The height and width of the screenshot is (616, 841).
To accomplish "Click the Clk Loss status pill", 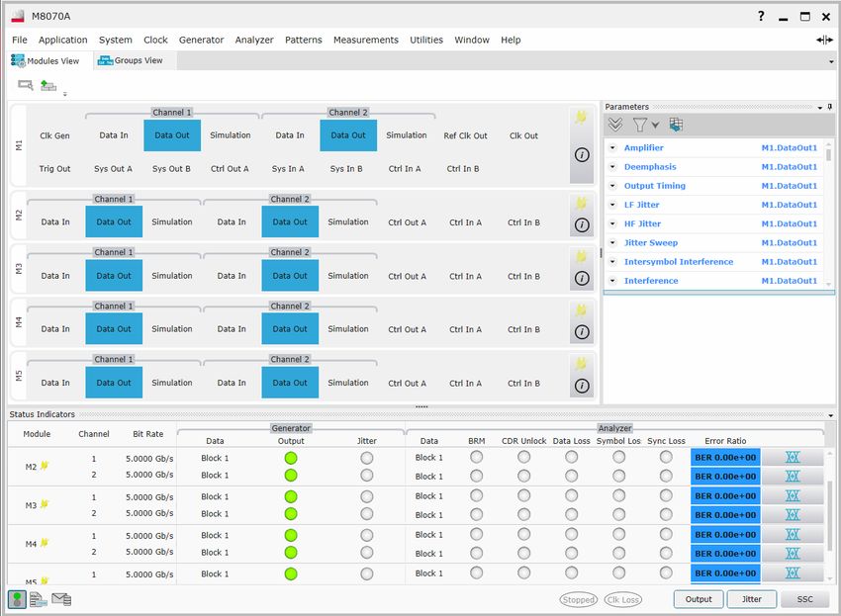I will 622,599.
